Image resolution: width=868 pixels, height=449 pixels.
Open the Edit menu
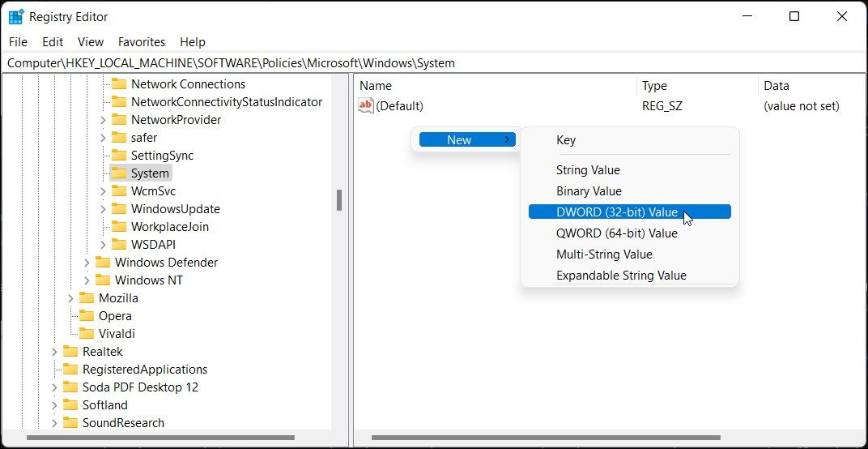click(53, 42)
